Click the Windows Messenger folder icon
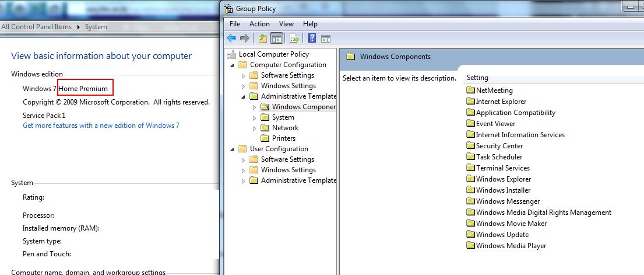The image size is (644, 275). [x=471, y=201]
